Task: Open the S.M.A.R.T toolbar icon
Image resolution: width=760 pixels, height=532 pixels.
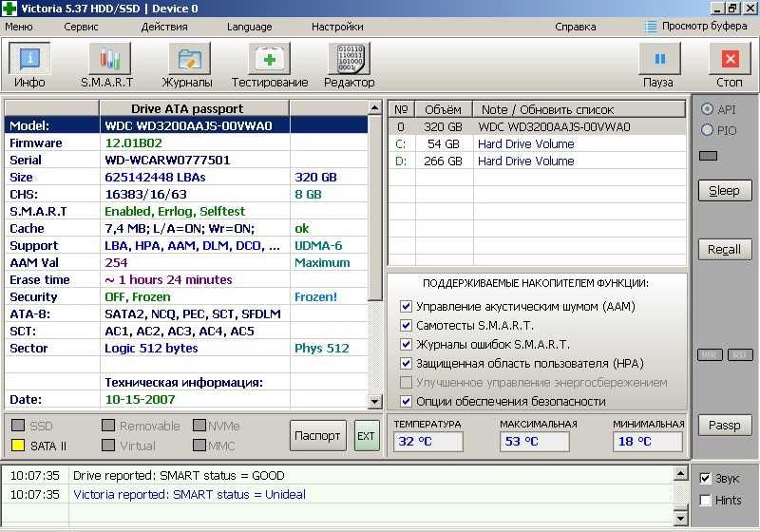Action: click(x=109, y=59)
